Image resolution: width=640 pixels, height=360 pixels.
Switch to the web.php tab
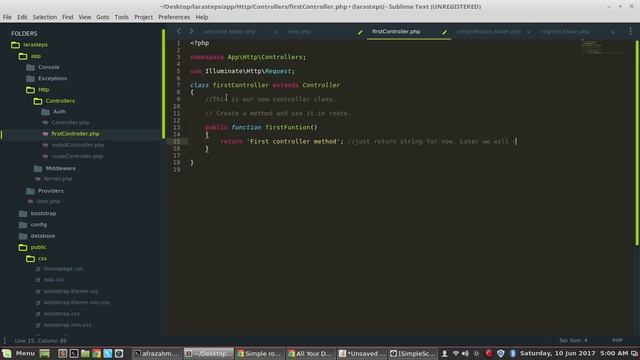coord(299,31)
